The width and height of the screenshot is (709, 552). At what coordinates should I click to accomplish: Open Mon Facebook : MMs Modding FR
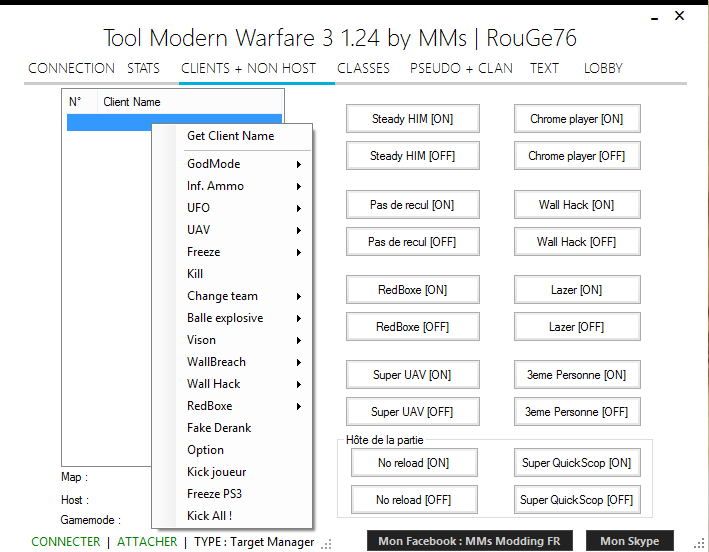pos(469,541)
